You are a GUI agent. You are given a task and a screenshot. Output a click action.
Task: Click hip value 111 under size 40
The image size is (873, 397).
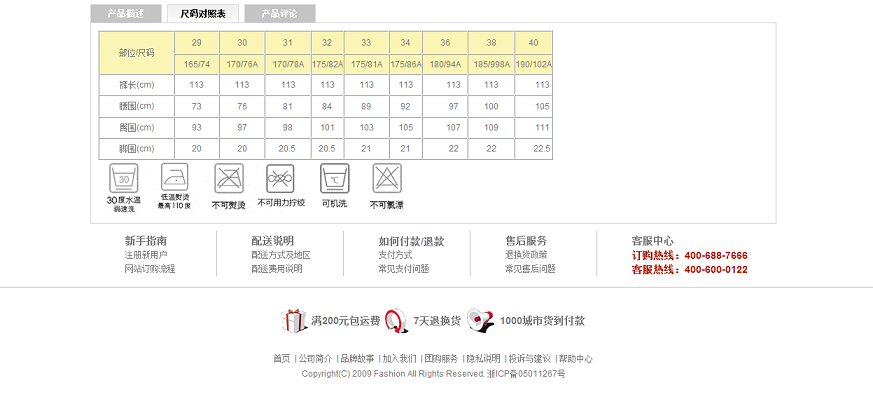533,128
